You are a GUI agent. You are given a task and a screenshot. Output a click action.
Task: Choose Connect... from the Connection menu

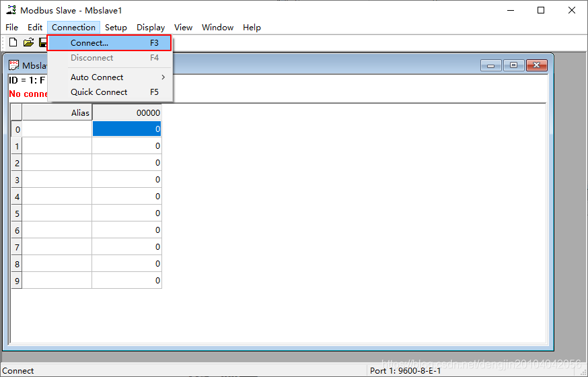pyautogui.click(x=109, y=43)
